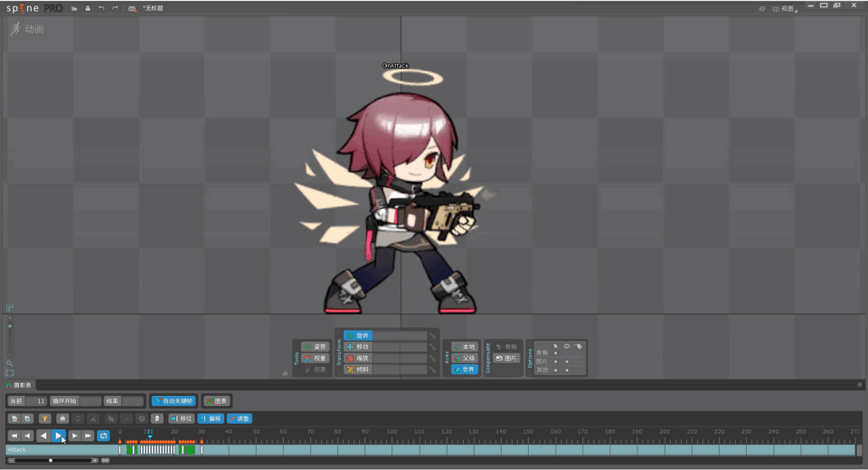Image resolution: width=868 pixels, height=470 pixels.
Task: Activate the 缩放 scale transform tool
Action: tap(358, 358)
